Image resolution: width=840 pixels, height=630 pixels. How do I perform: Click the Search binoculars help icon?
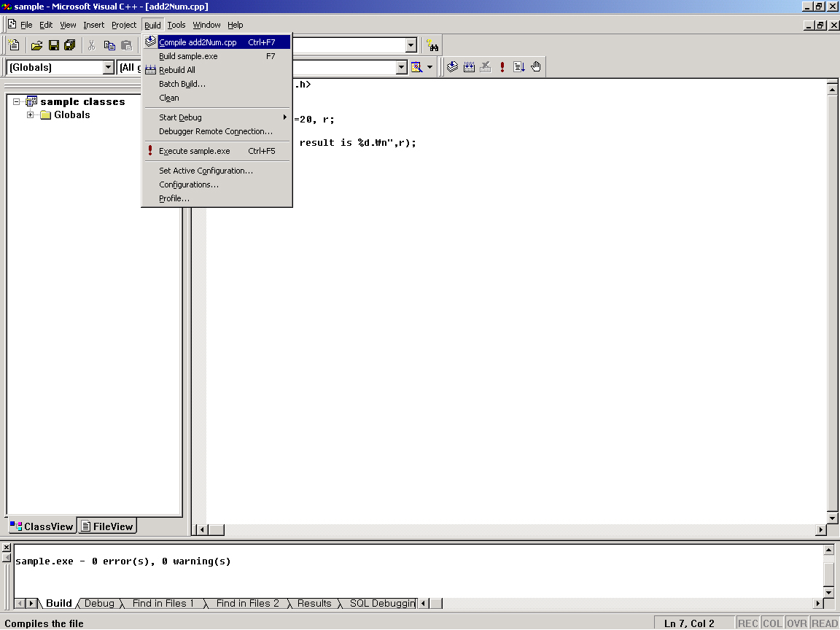click(x=432, y=45)
